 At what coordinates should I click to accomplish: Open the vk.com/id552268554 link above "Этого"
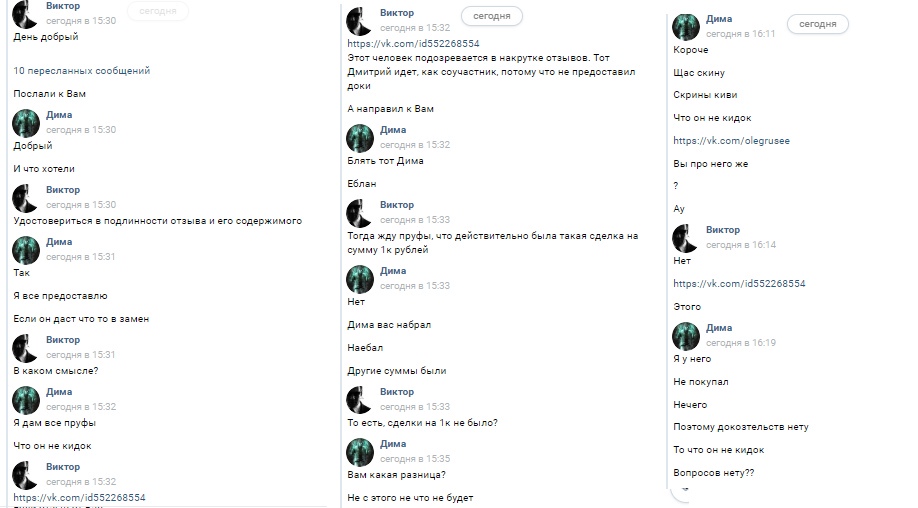[739, 284]
